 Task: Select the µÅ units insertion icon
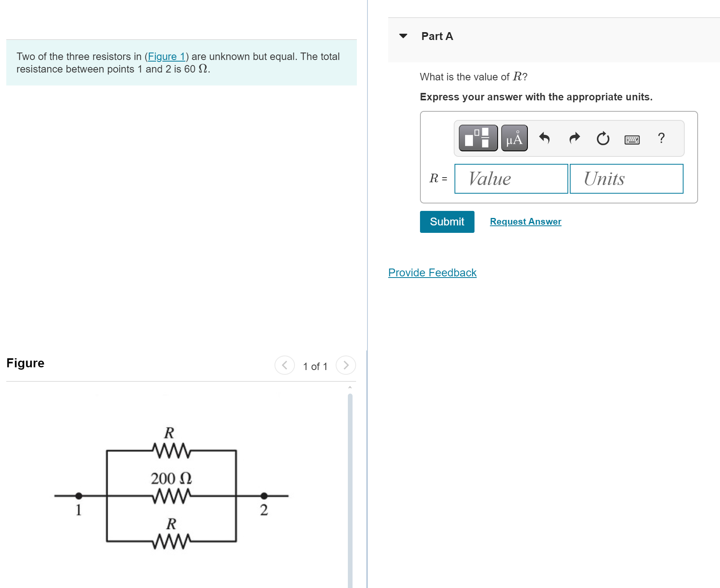[514, 138]
